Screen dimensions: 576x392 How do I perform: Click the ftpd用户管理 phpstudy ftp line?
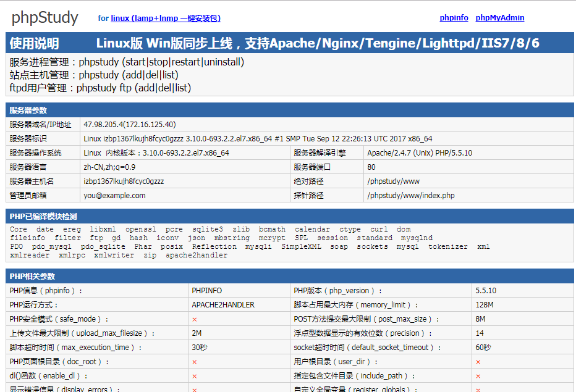100,88
